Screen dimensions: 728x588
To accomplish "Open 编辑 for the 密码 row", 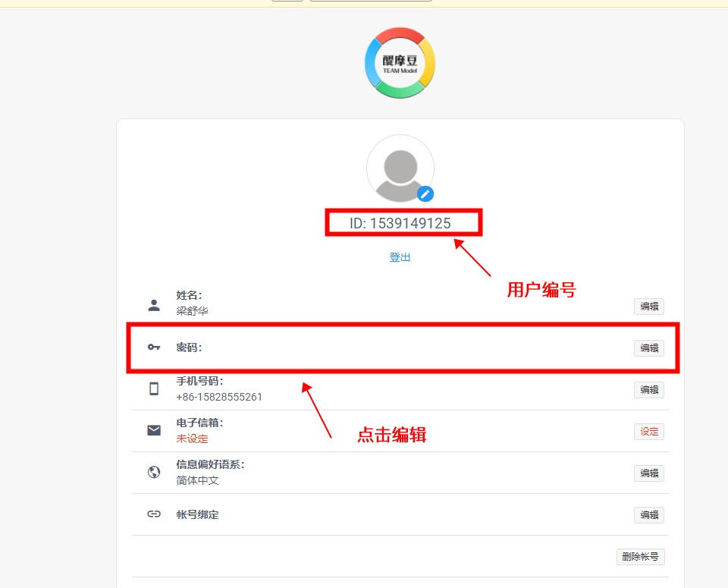I will tap(649, 348).
